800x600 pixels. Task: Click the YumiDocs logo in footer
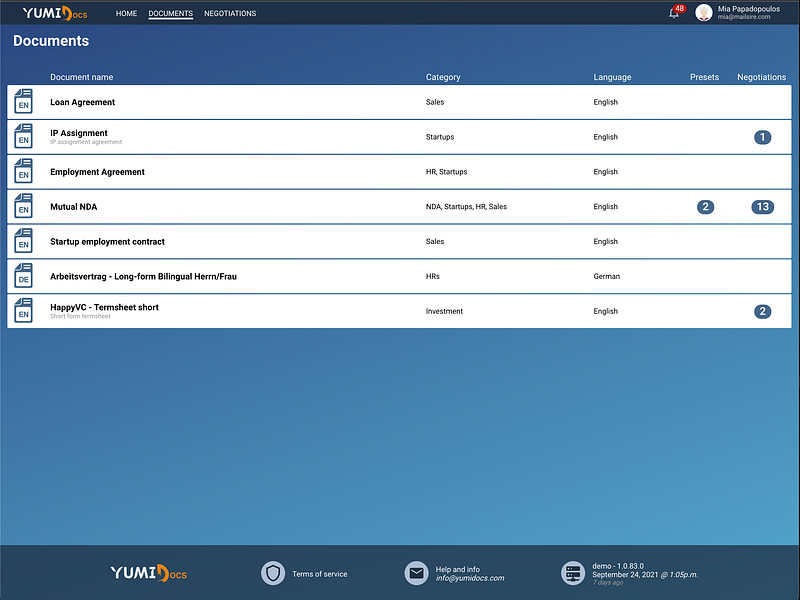(x=149, y=573)
